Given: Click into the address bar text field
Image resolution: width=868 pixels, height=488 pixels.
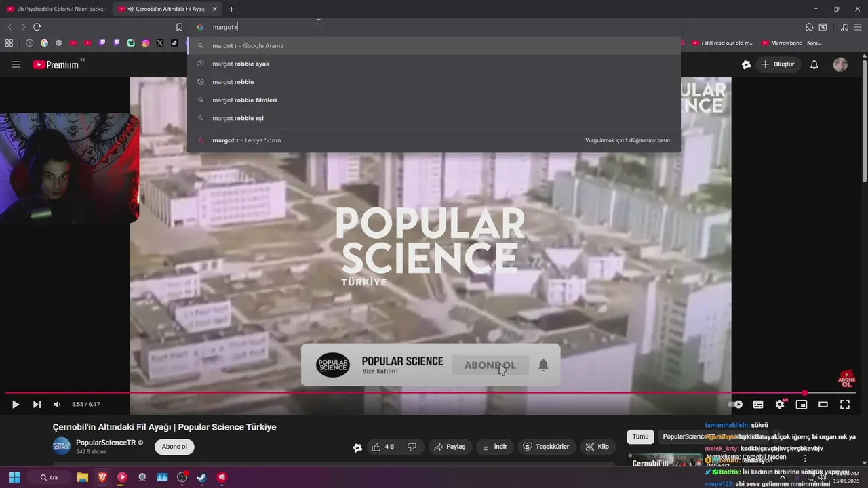Looking at the screenshot, I should coord(434,27).
